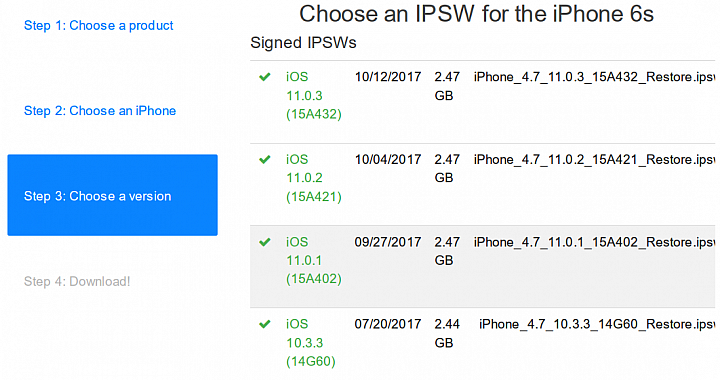Open the iOS 10.3.3 (14G60) version link
This screenshot has height=380, width=720.
[311, 343]
